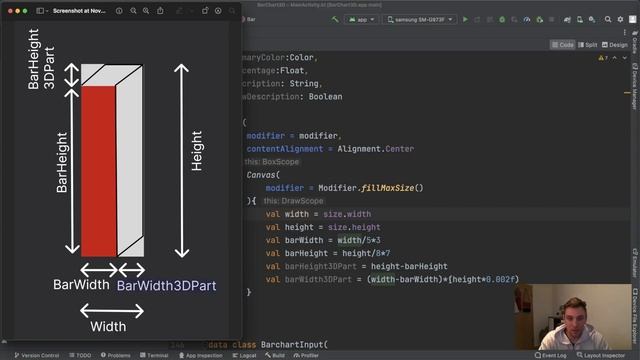Screen dimensions: 640x360
Task: Click the Make Project hammer icon
Action: [x=335, y=19]
